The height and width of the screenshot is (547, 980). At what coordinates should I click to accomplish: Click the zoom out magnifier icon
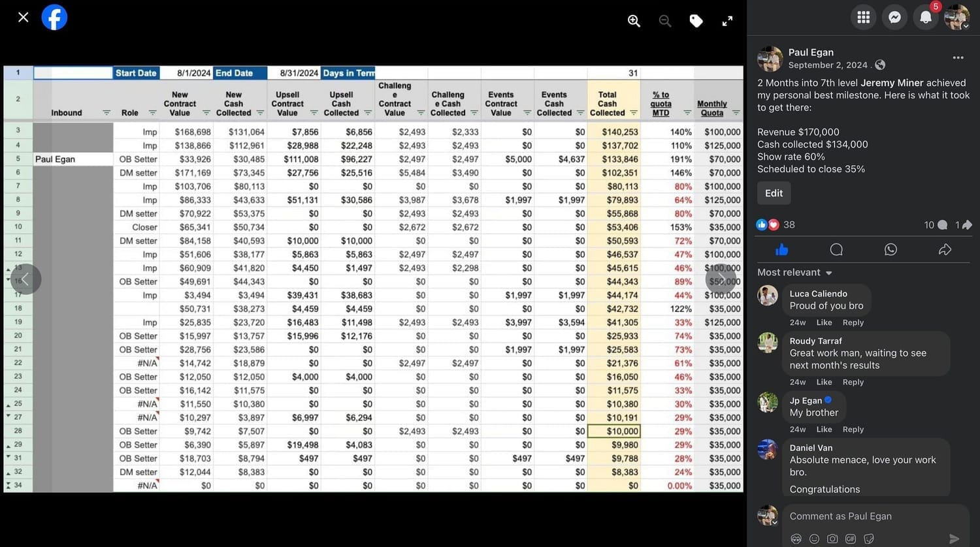click(x=665, y=21)
